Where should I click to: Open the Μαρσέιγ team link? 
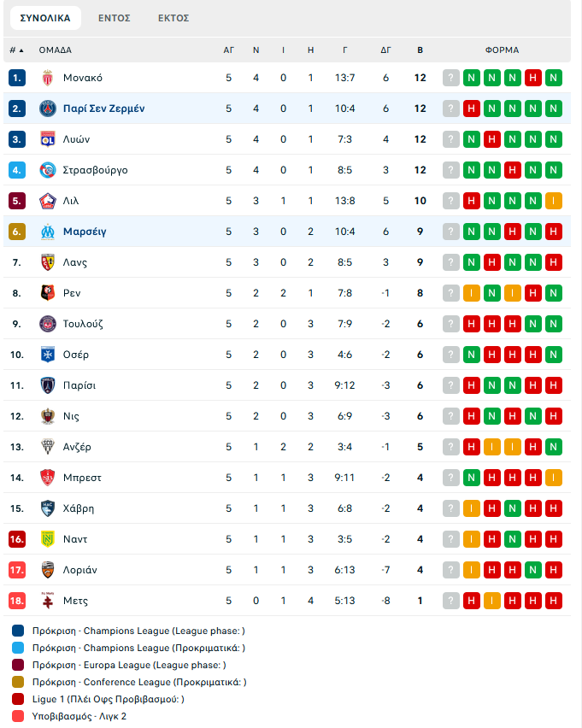click(x=85, y=232)
